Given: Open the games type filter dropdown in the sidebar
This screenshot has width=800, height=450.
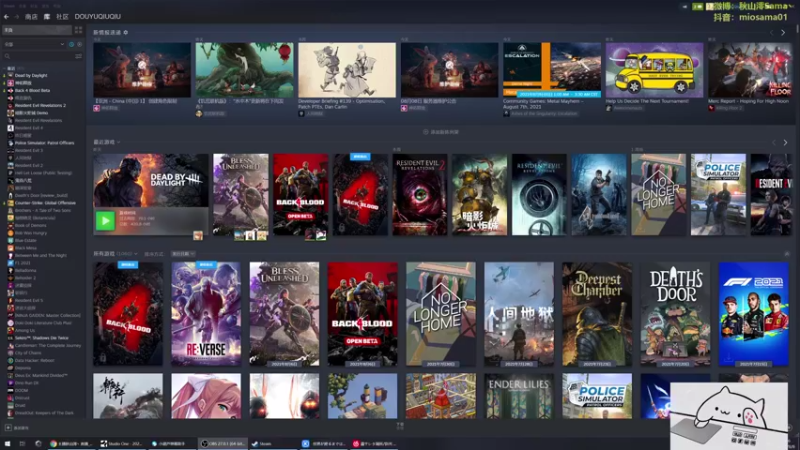Looking at the screenshot, I should point(34,44).
